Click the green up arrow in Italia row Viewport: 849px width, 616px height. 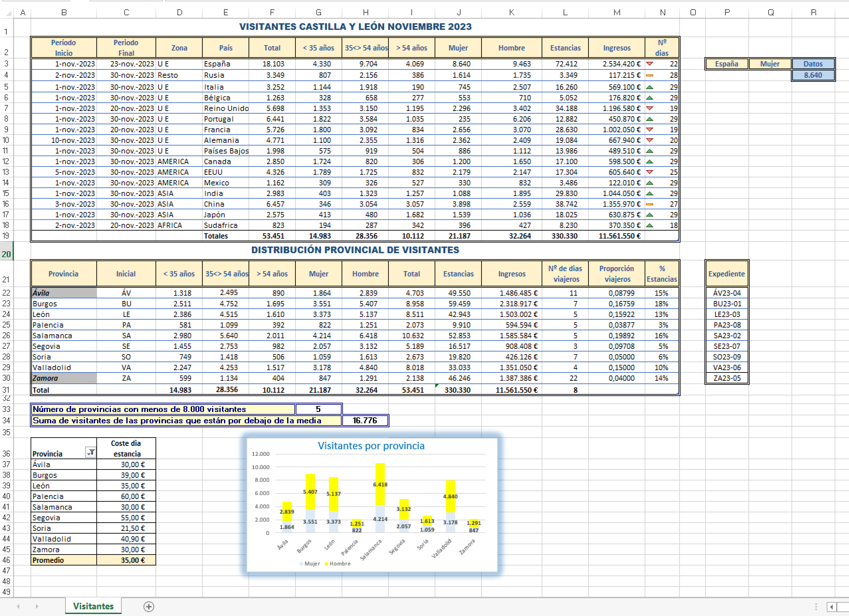650,87
